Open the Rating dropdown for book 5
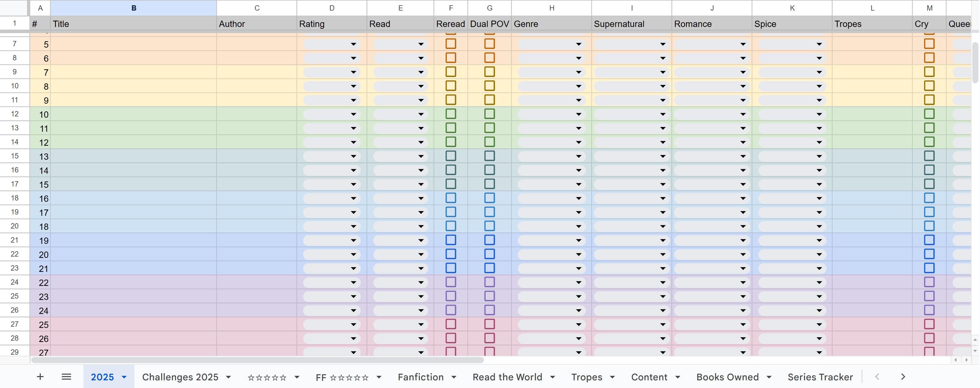 pyautogui.click(x=353, y=44)
